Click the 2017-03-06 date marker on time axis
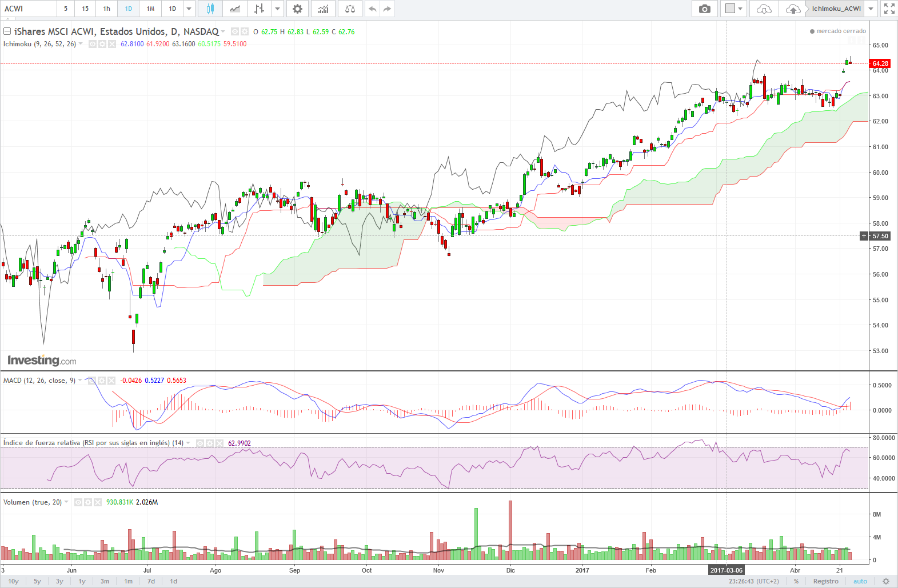This screenshot has height=588, width=898. click(x=727, y=570)
